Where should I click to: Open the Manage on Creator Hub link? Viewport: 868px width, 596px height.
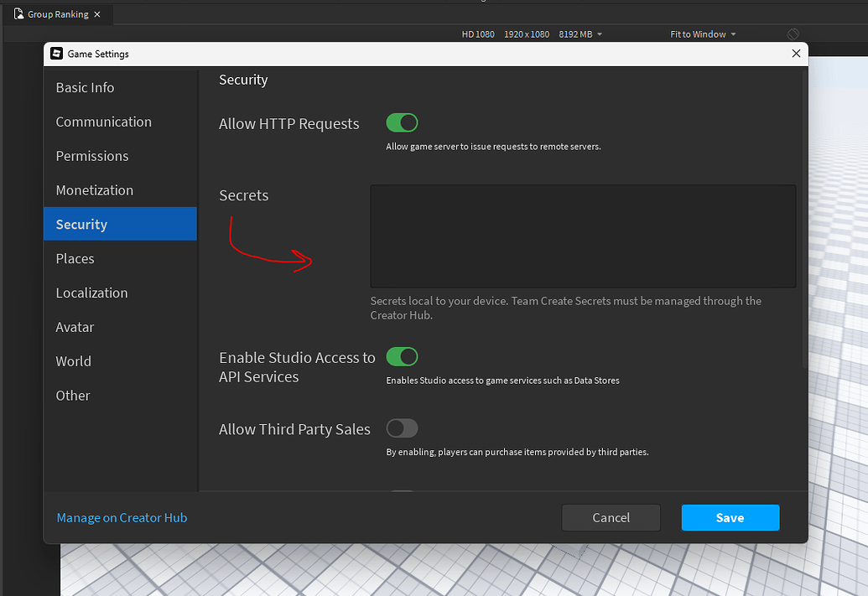[122, 518]
